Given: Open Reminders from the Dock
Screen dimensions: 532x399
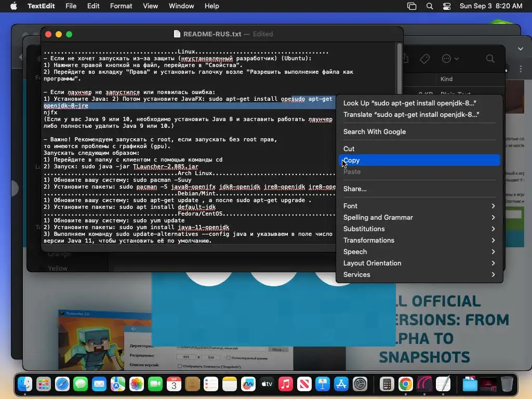Looking at the screenshot, I should click(x=211, y=384).
